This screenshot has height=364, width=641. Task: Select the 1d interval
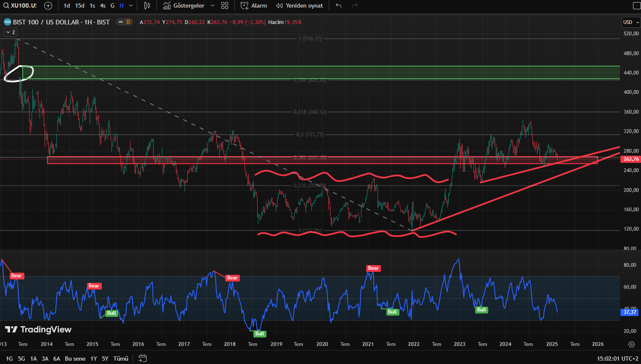[67, 5]
